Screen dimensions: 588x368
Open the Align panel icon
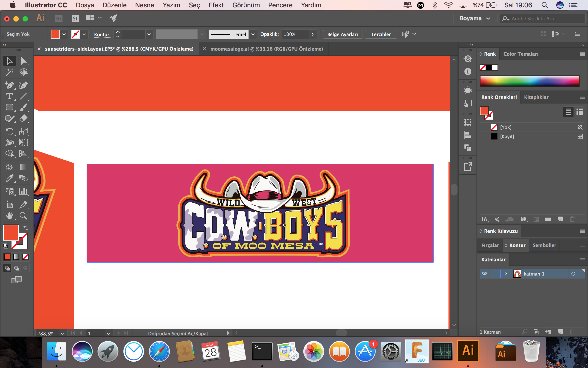point(468,135)
